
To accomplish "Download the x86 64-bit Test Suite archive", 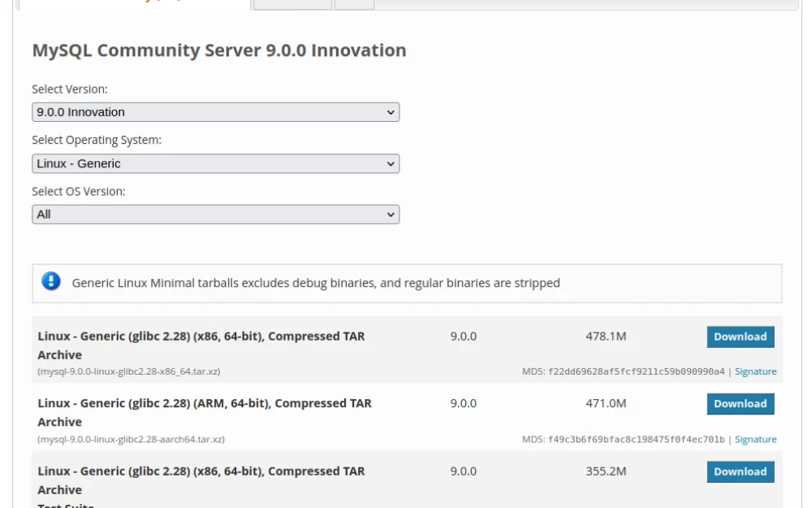I will (x=740, y=471).
